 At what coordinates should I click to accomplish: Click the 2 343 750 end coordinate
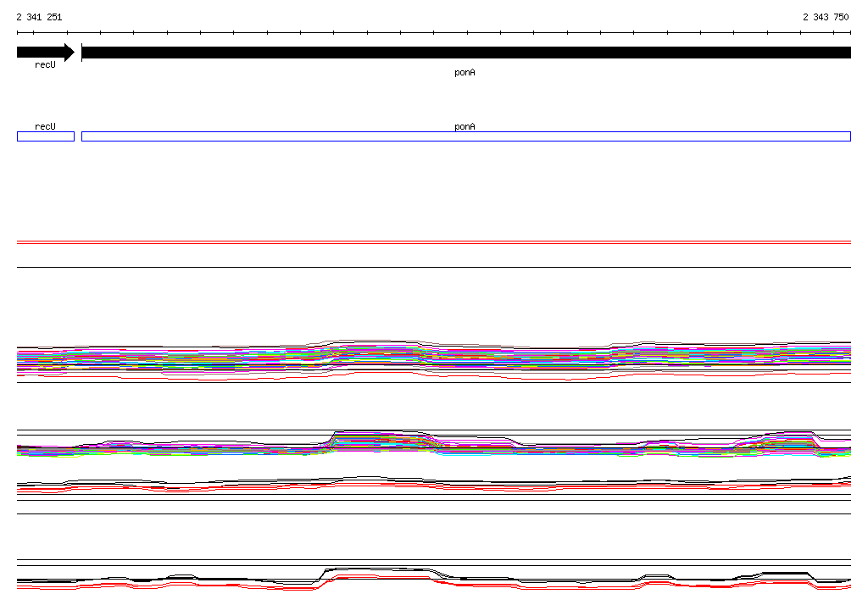(x=826, y=17)
